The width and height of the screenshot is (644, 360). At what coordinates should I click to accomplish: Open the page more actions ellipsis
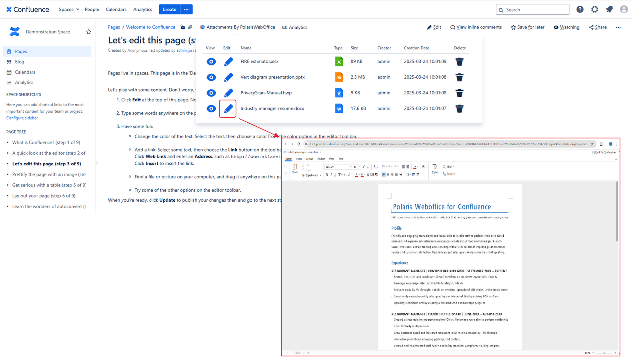click(618, 27)
